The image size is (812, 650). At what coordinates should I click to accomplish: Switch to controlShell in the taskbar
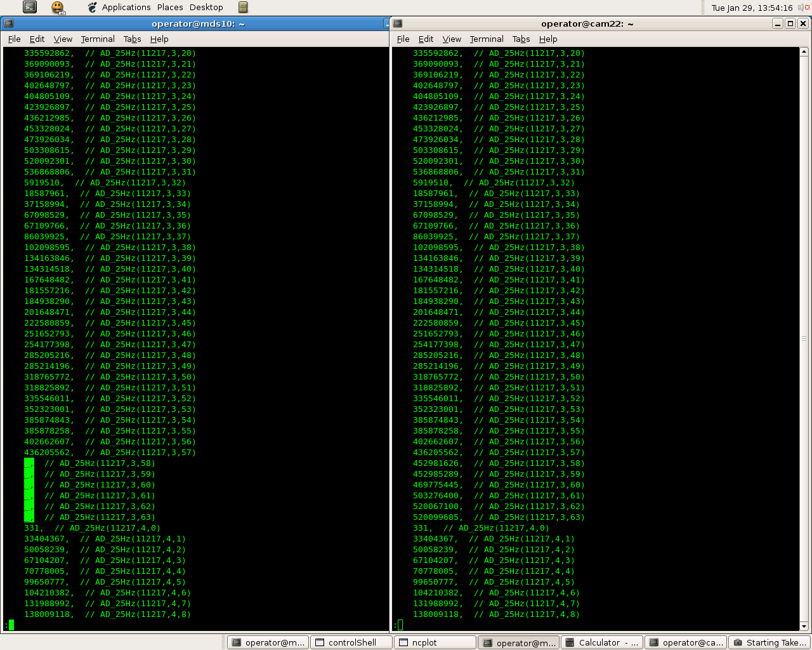pyautogui.click(x=352, y=642)
